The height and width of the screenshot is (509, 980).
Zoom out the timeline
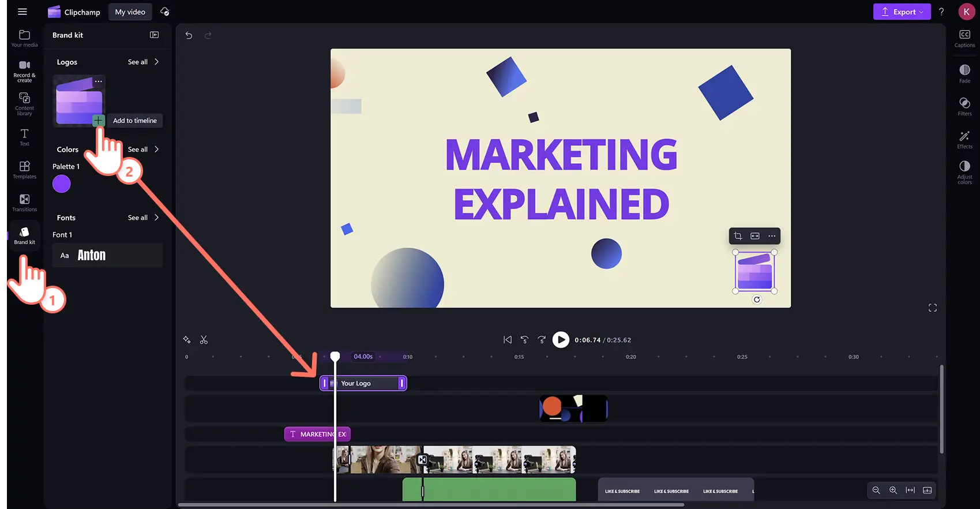coord(876,490)
